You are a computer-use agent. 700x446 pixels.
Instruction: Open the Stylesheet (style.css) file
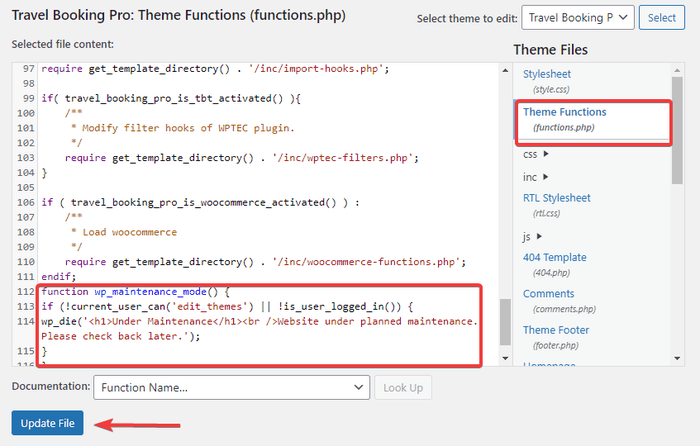pyautogui.click(x=547, y=74)
